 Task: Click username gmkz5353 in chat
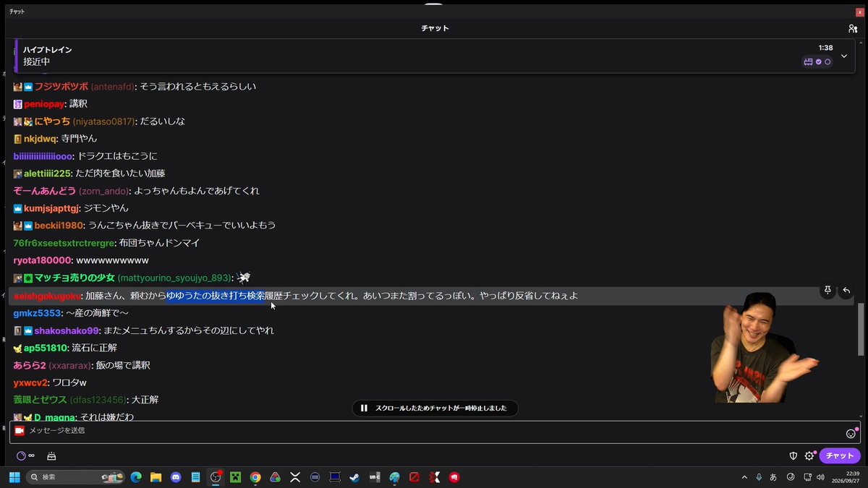(37, 313)
